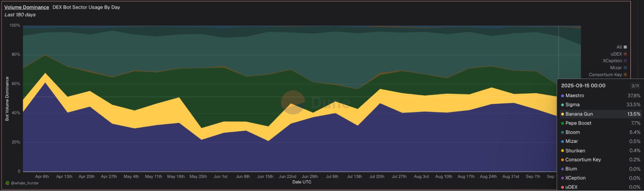Click the Banana Gun yellow dot marker
644x191 pixels.
pyautogui.click(x=562, y=114)
